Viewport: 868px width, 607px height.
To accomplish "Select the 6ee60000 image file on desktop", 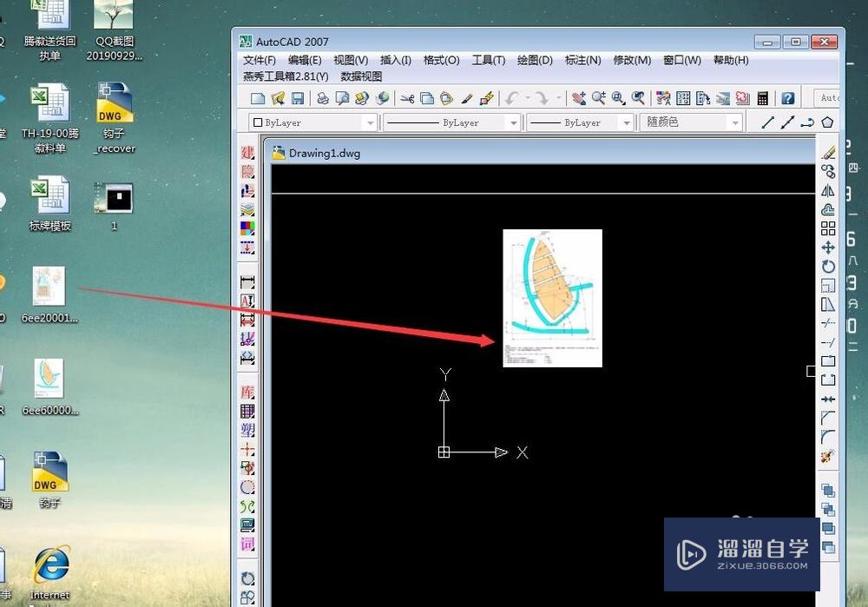I will [49, 386].
